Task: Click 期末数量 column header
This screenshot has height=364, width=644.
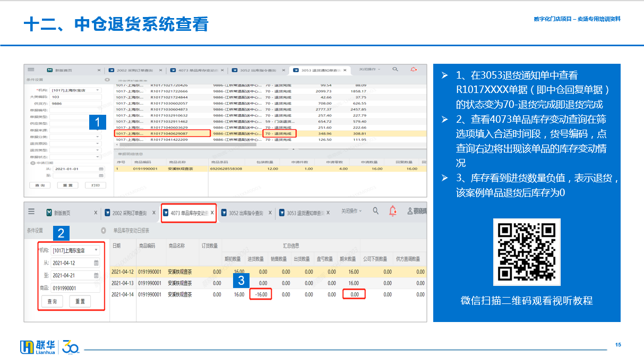Action: pos(348,259)
